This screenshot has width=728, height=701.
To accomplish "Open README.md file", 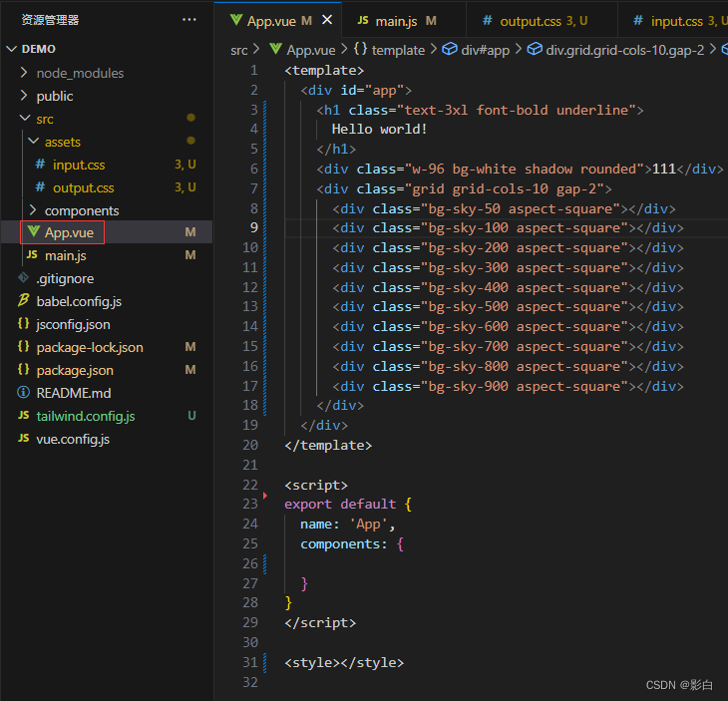I will [x=74, y=393].
